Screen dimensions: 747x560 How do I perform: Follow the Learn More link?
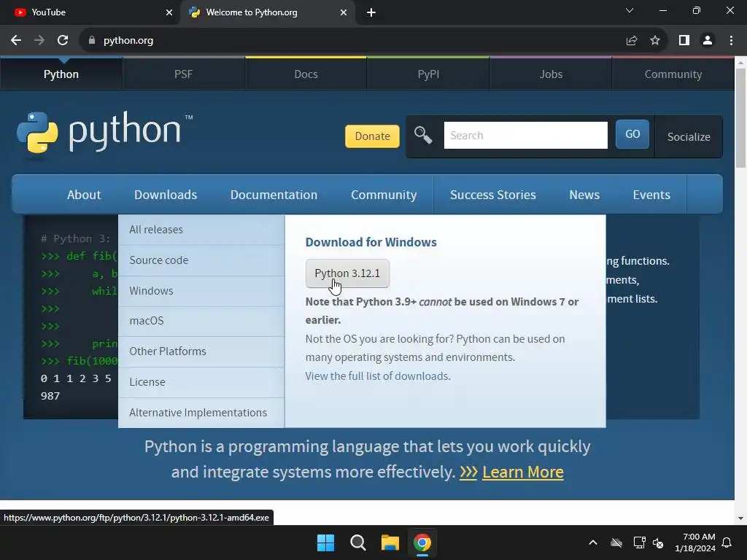(x=522, y=472)
